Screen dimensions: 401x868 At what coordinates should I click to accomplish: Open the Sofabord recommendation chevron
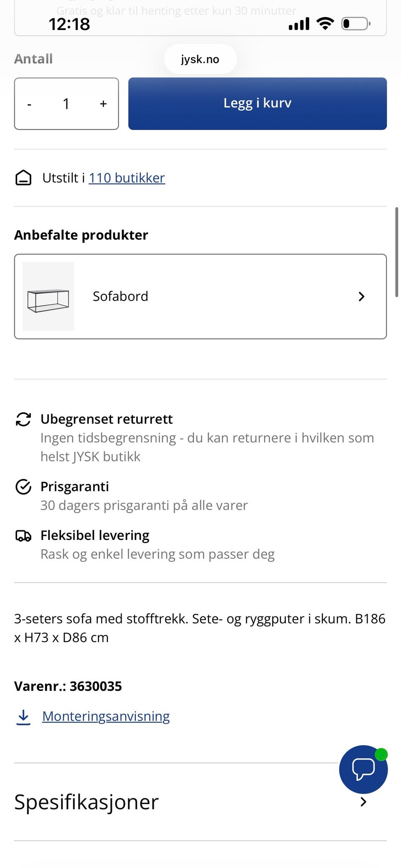361,297
